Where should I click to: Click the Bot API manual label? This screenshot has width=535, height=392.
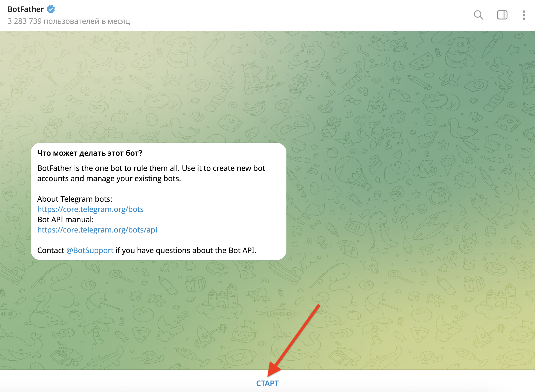[65, 220]
